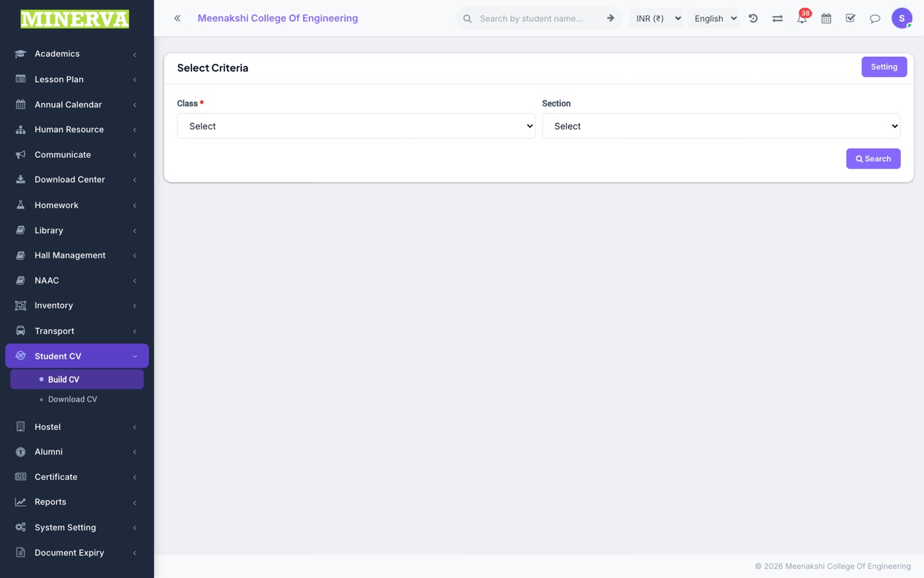Open notifications bell with 38 badge
924x578 pixels.
802,17
